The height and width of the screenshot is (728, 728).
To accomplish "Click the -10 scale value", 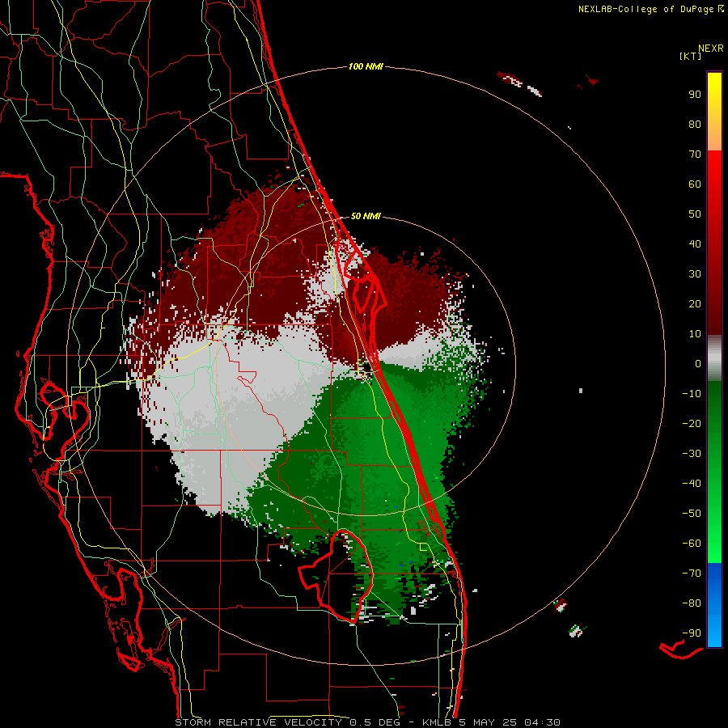I will 692,394.
